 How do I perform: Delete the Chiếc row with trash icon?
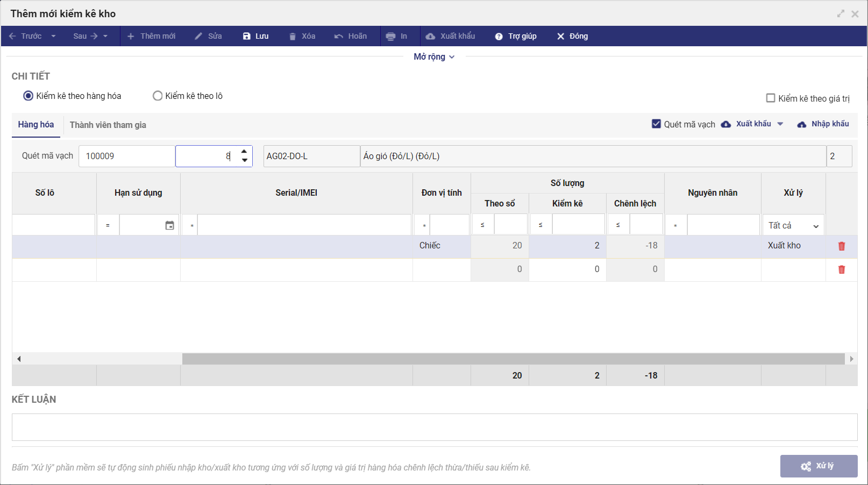pos(841,246)
